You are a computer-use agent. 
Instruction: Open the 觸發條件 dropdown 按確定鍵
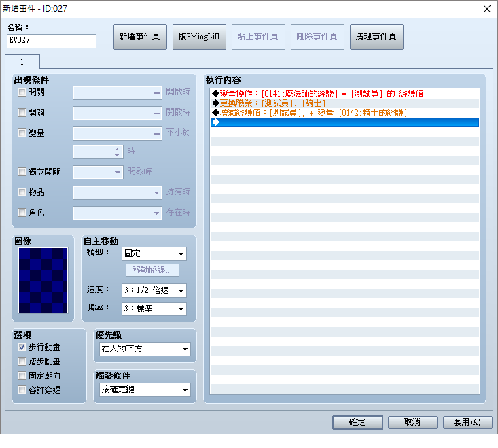(145, 390)
